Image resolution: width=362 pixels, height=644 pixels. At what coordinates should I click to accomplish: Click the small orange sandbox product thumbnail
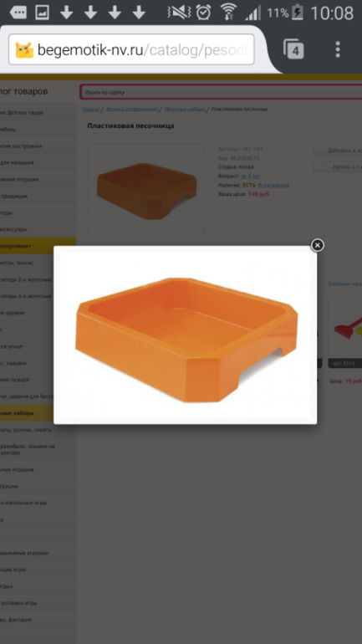(x=146, y=189)
